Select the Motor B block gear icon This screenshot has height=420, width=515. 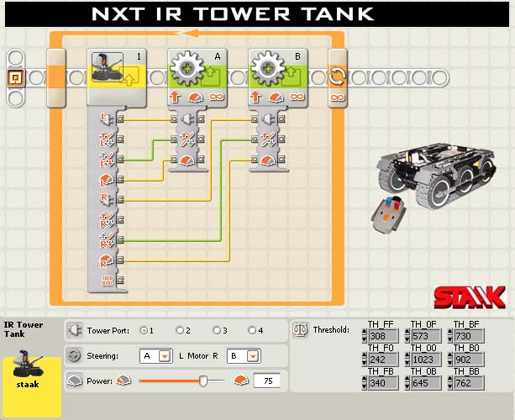coord(268,68)
